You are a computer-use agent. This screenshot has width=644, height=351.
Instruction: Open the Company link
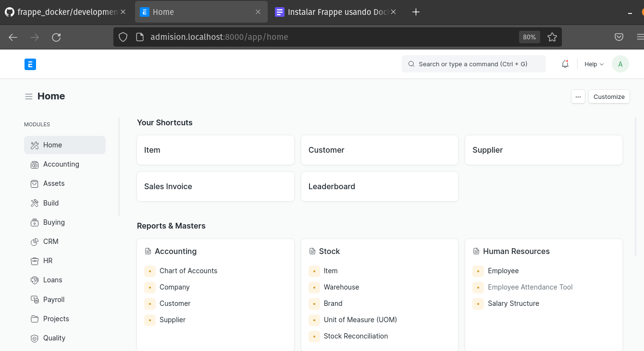pyautogui.click(x=174, y=287)
